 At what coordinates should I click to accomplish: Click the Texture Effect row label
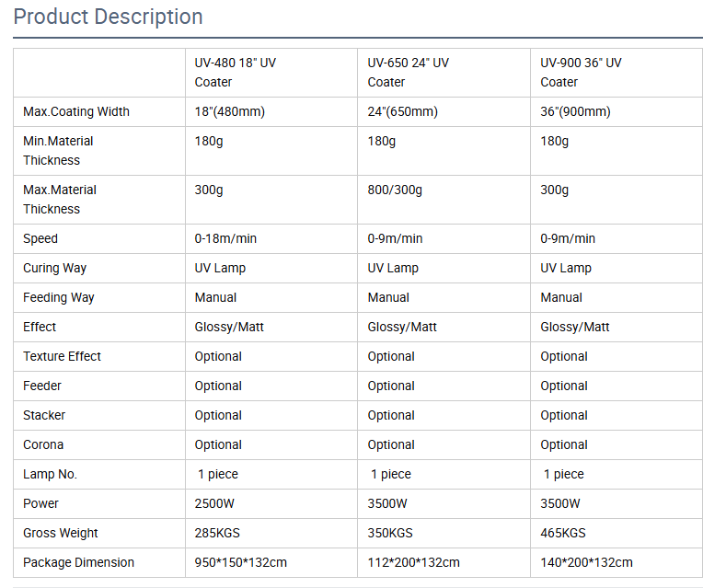pos(62,356)
